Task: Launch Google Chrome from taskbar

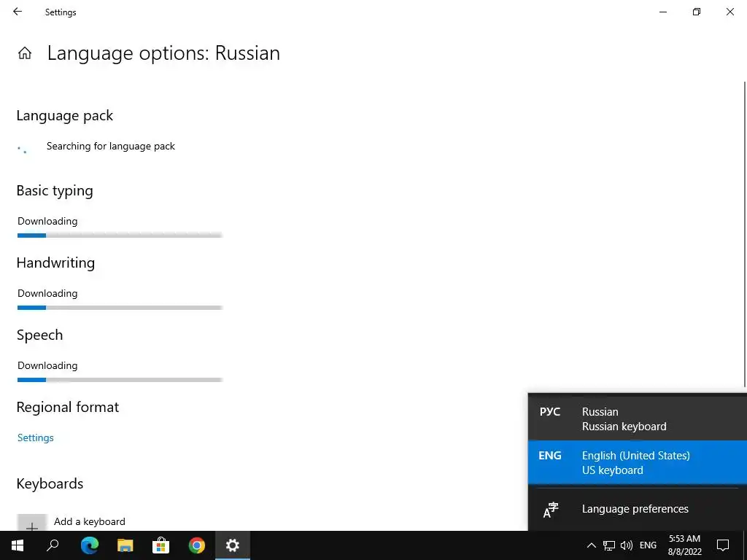Action: coord(196,545)
